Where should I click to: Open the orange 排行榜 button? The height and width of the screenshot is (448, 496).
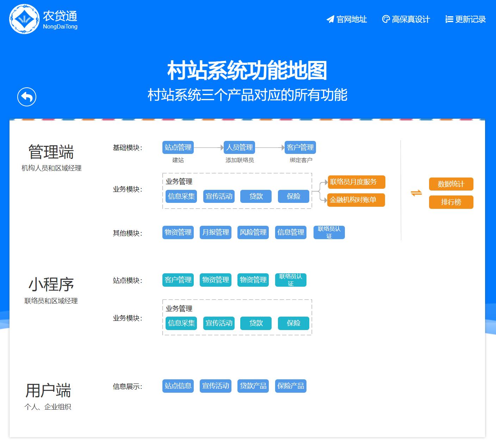coord(451,202)
